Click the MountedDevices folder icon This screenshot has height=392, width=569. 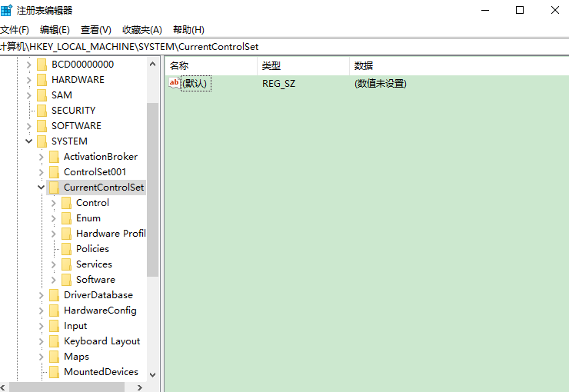pos(54,372)
